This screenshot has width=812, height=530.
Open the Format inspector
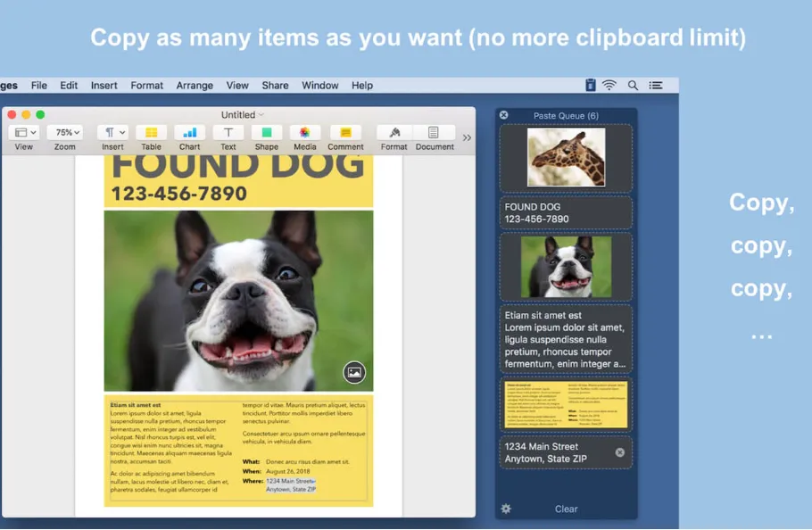394,133
